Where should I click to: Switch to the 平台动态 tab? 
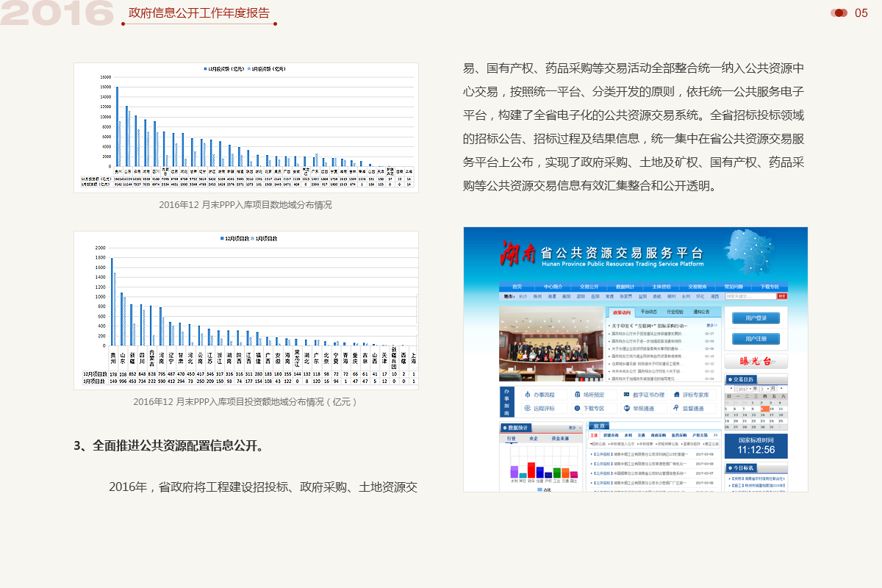(x=649, y=312)
